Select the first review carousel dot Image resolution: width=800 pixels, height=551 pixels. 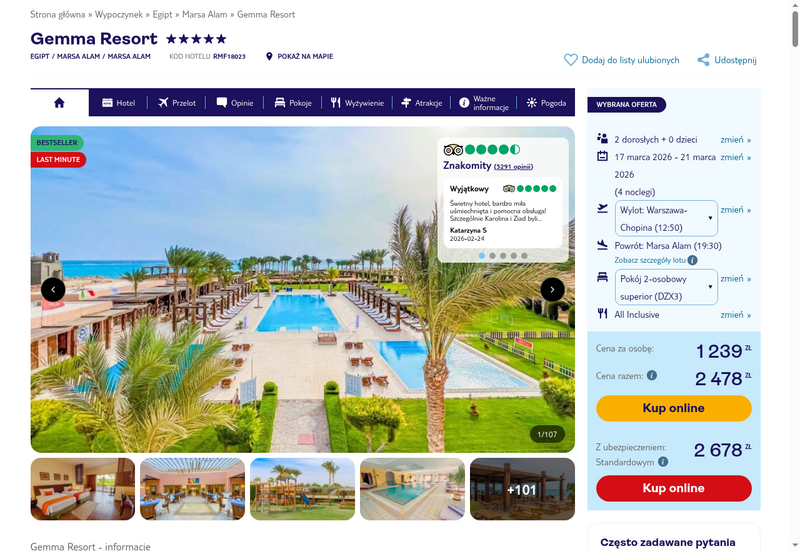point(482,256)
